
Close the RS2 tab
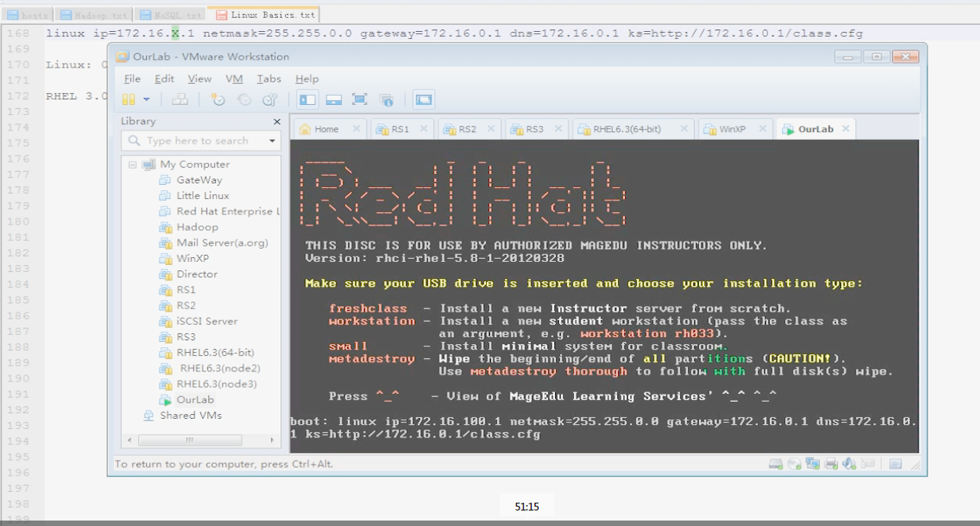point(491,129)
